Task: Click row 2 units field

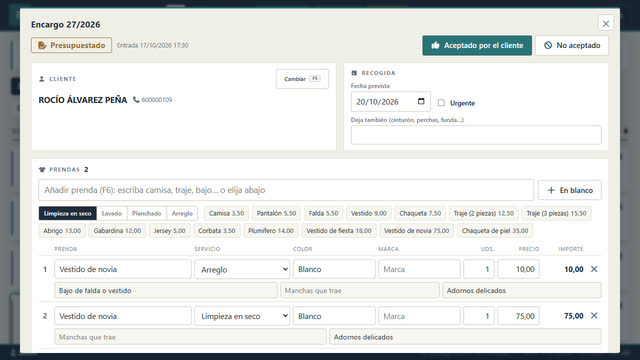Action: point(479,316)
